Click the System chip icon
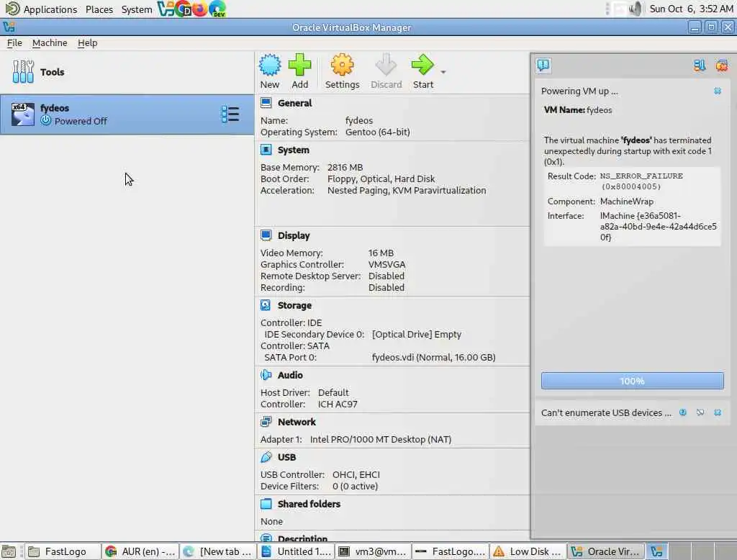This screenshot has width=737, height=560. pos(266,150)
